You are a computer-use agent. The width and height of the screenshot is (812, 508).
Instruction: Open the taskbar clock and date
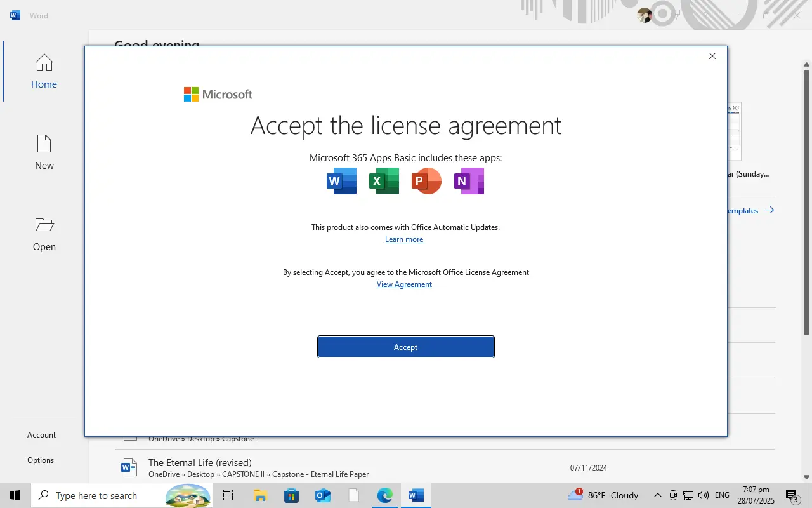click(x=755, y=495)
